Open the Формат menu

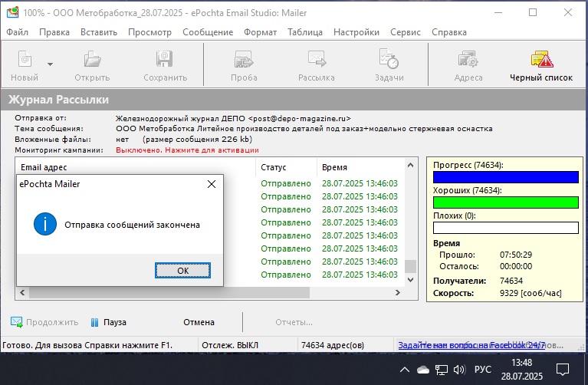(260, 32)
